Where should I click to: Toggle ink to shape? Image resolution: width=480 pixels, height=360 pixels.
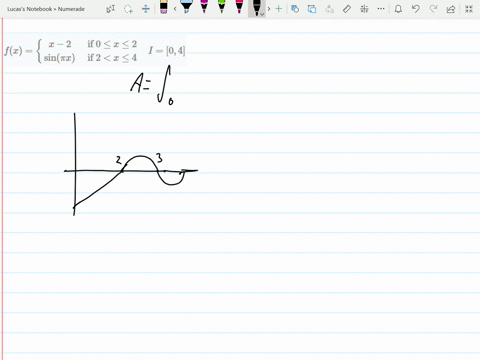point(312,9)
